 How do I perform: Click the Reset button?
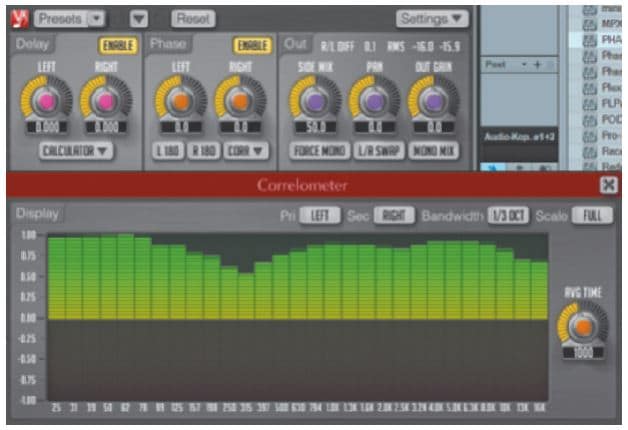193,19
